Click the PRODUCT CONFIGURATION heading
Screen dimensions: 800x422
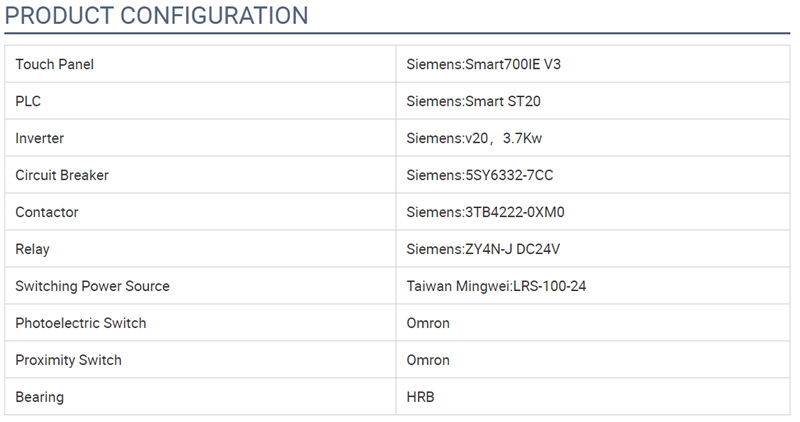pyautogui.click(x=156, y=15)
